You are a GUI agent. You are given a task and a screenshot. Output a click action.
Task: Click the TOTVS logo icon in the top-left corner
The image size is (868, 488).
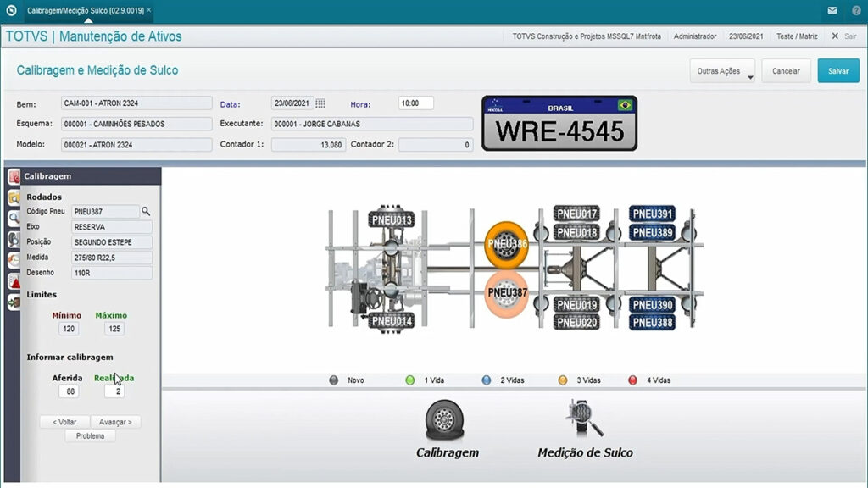tap(11, 10)
